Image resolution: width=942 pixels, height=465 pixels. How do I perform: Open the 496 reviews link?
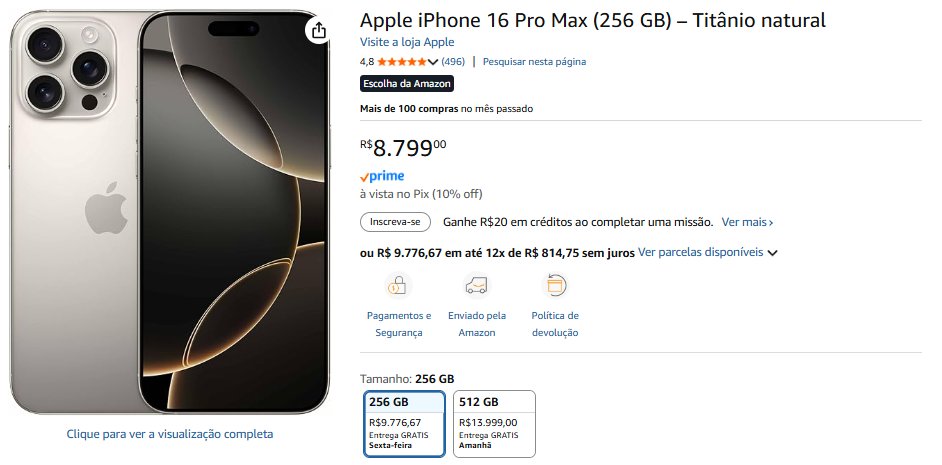click(453, 62)
